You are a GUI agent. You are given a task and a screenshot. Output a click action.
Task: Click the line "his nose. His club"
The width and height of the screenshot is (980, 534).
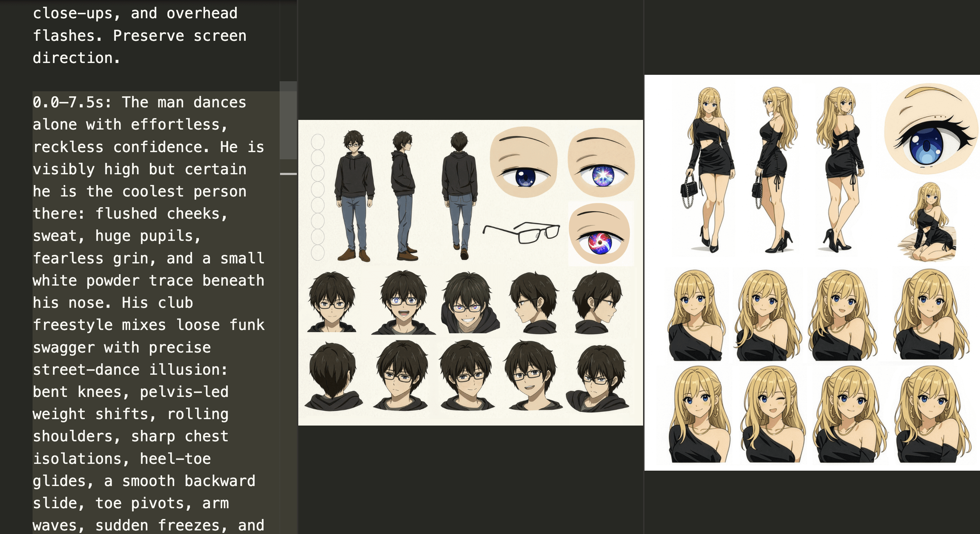[113, 302]
